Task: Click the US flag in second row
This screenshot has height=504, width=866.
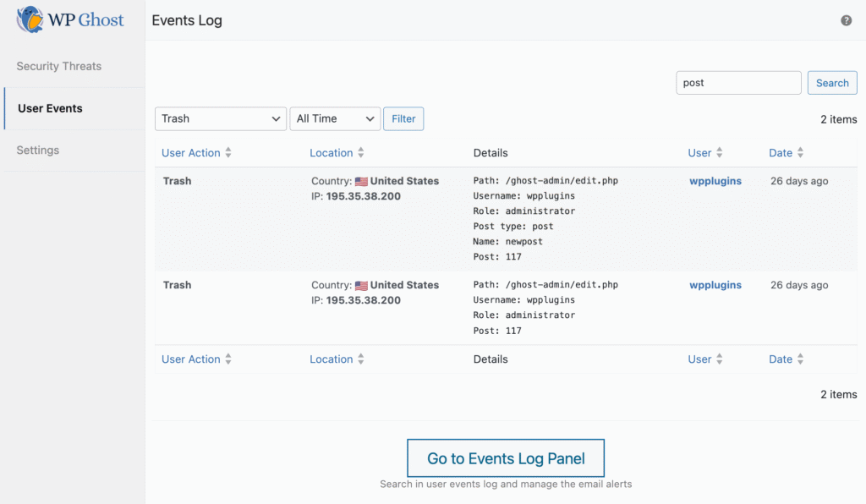Action: (361, 285)
